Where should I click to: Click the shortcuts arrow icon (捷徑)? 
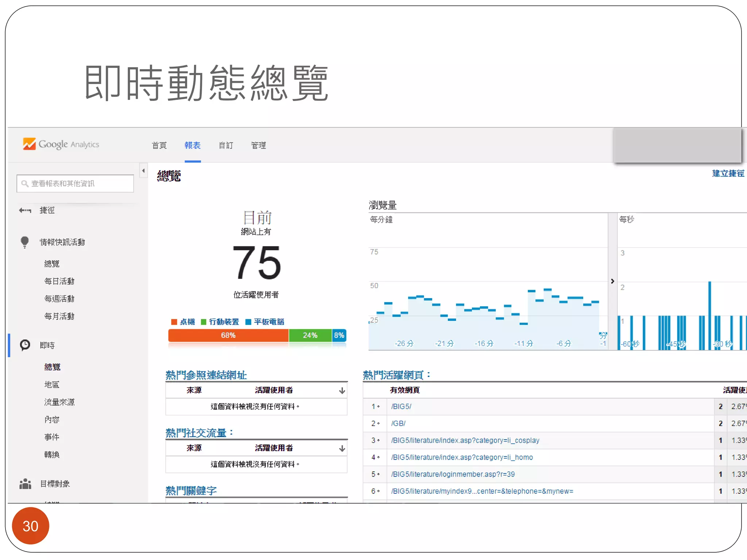point(25,210)
